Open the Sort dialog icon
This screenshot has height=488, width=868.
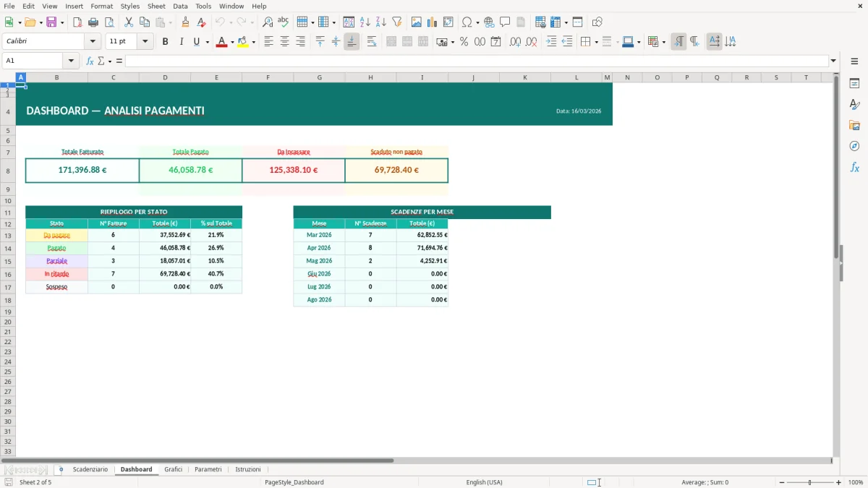349,22
